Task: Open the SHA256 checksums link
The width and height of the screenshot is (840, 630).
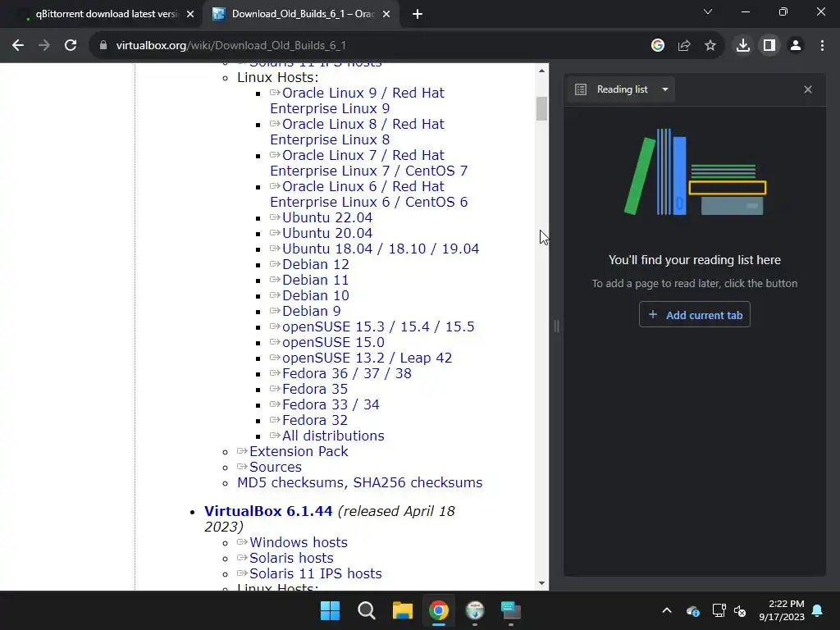Action: [x=418, y=482]
